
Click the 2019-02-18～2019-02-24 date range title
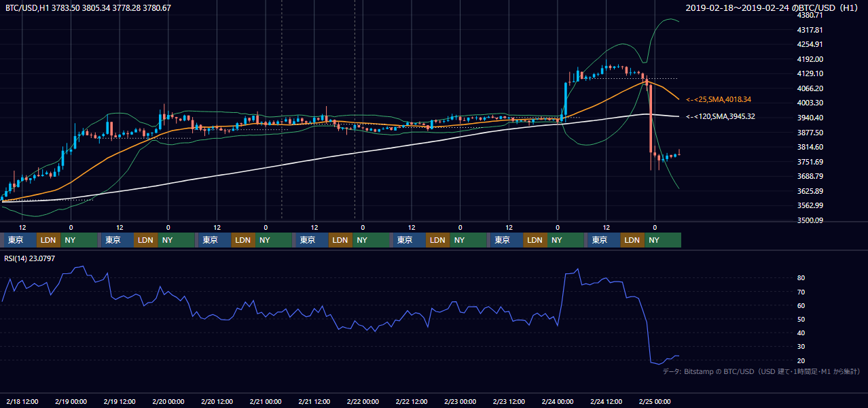(773, 7)
